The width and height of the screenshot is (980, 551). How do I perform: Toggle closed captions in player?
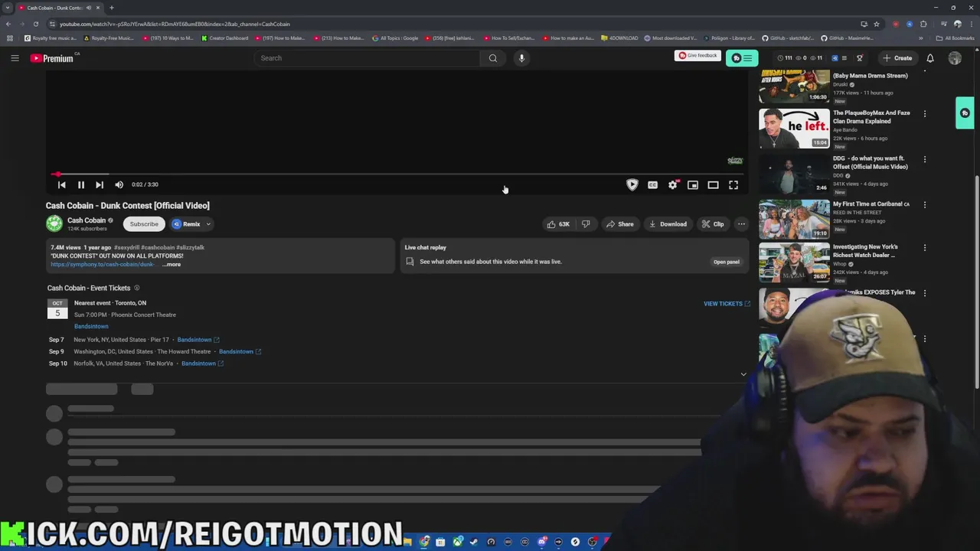652,184
